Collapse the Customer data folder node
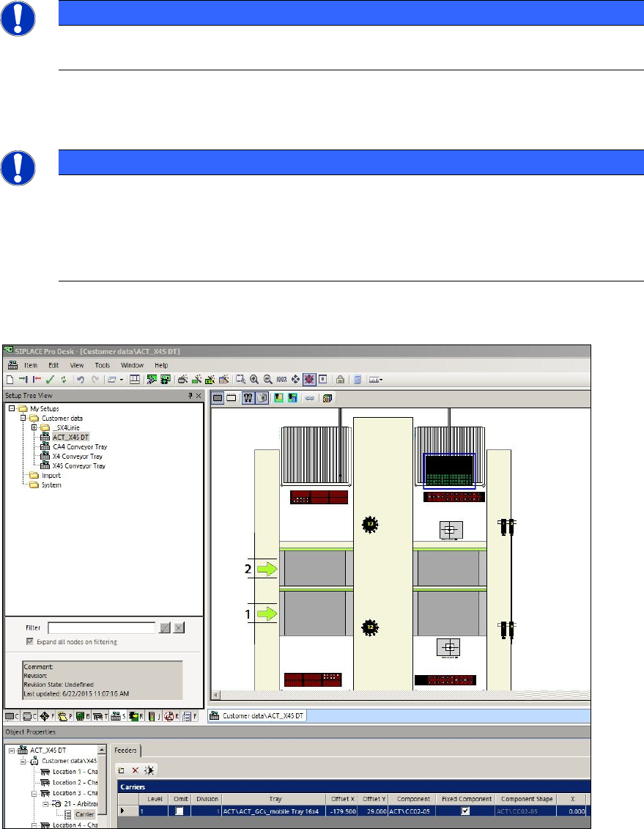Screen dimensions: 644x829 click(x=23, y=419)
